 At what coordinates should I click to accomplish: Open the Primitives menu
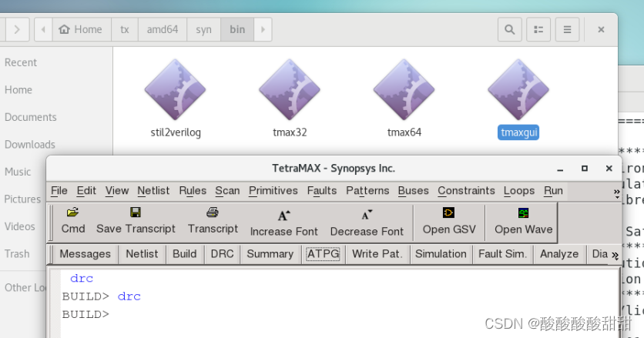click(273, 191)
